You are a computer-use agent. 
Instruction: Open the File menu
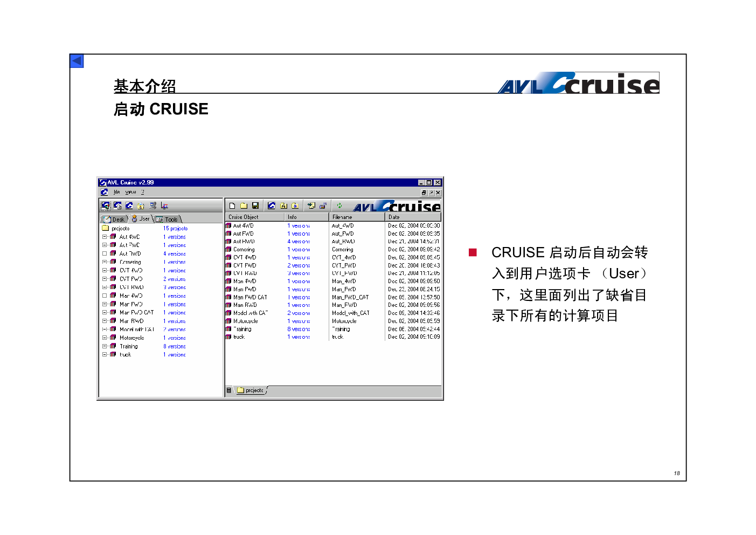116,192
